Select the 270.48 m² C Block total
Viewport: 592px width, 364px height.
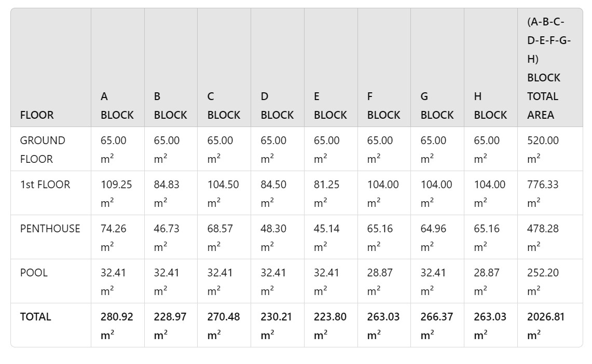(224, 325)
